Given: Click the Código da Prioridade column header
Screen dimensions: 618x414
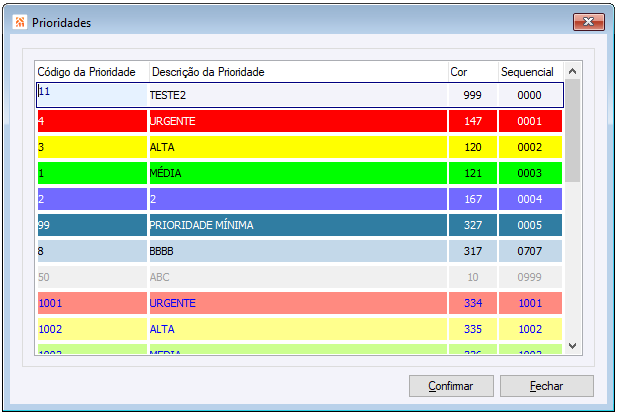Looking at the screenshot, I should pyautogui.click(x=92, y=72).
